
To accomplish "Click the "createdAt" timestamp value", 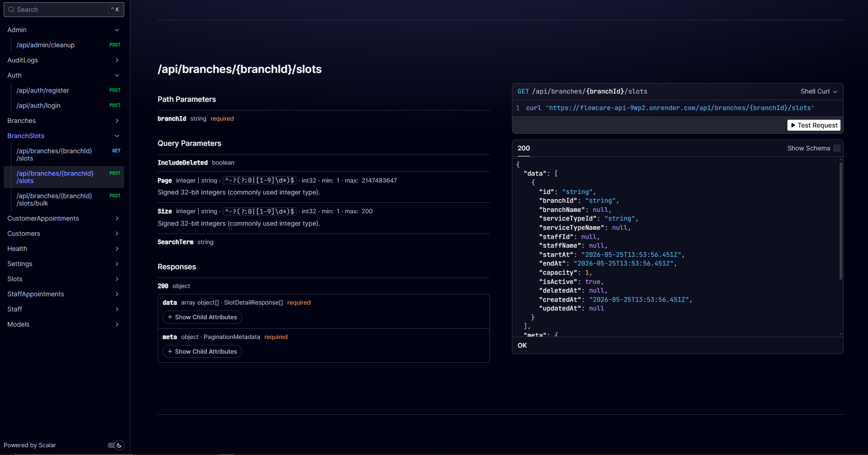I will [639, 300].
